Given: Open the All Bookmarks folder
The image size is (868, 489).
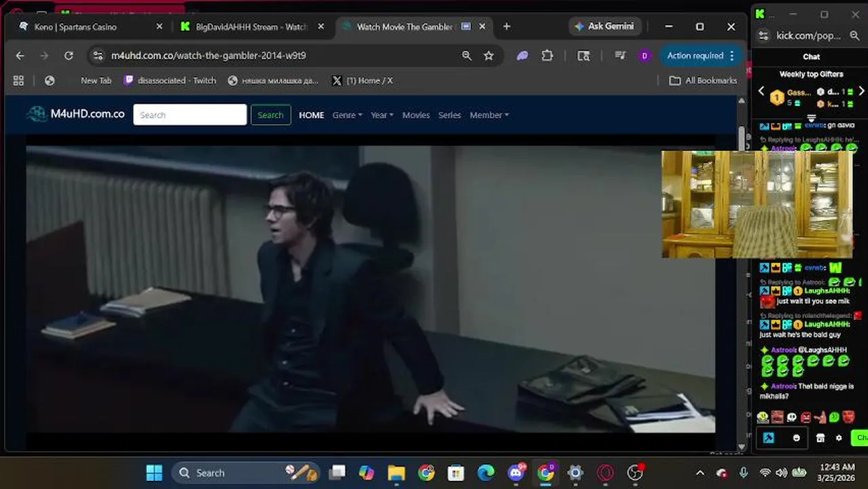Looking at the screenshot, I should click(703, 80).
